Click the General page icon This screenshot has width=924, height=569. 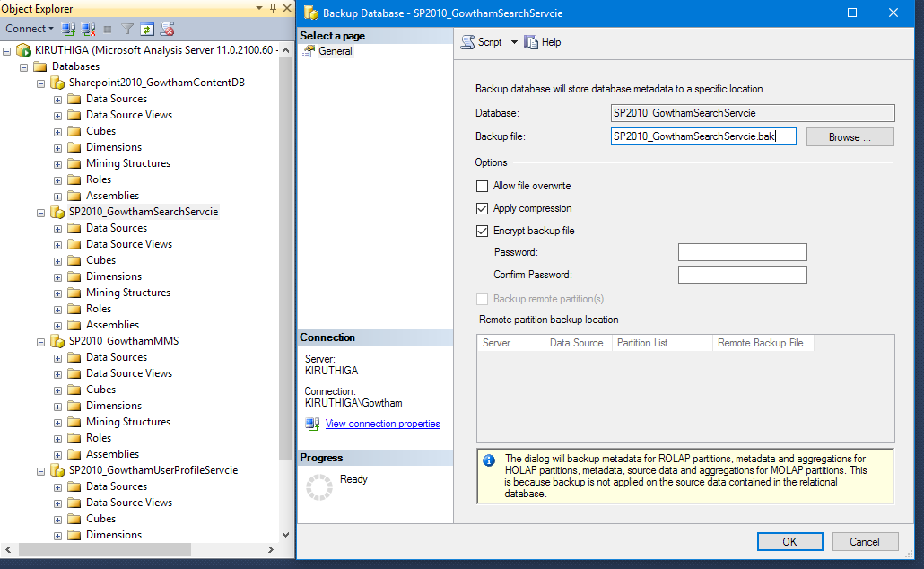tap(308, 51)
